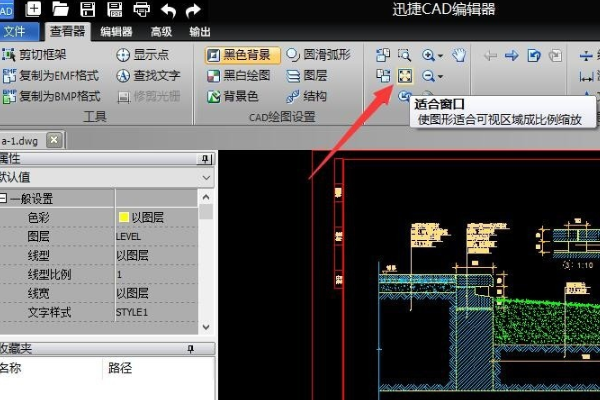Click the grayed back arrow icon

click(x=490, y=56)
